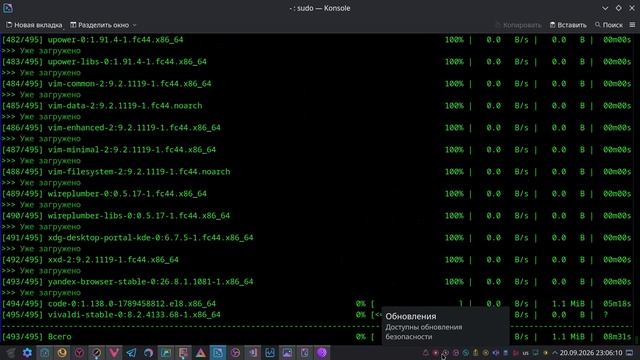Open the clock showing 20.09.2026 23:06:10
640x360 pixels.
(x=591, y=353)
